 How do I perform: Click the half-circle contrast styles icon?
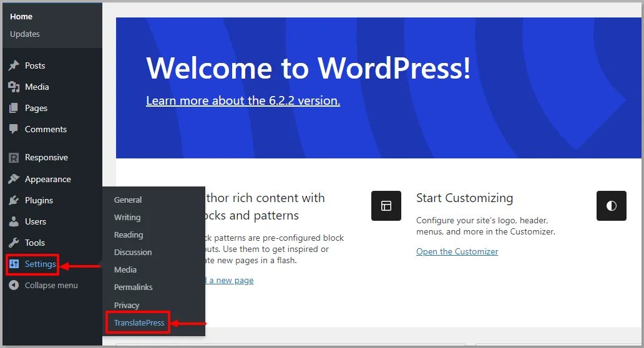611,206
